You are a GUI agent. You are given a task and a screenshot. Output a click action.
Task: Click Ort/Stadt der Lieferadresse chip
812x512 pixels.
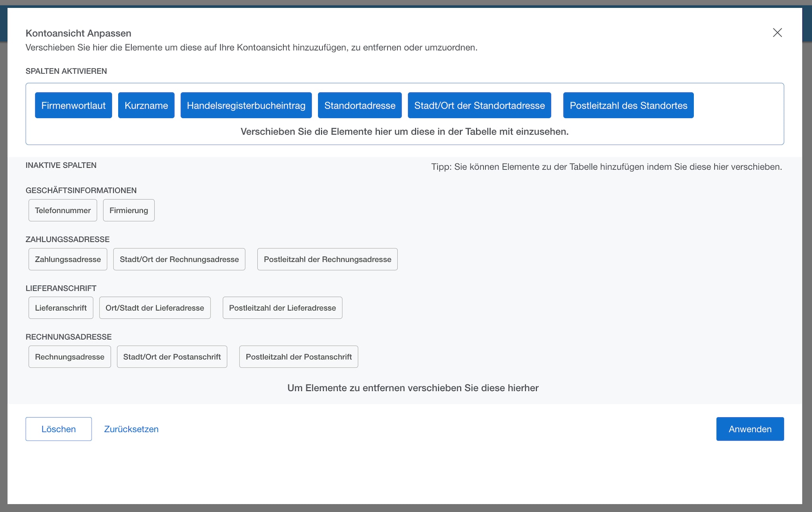click(x=155, y=307)
